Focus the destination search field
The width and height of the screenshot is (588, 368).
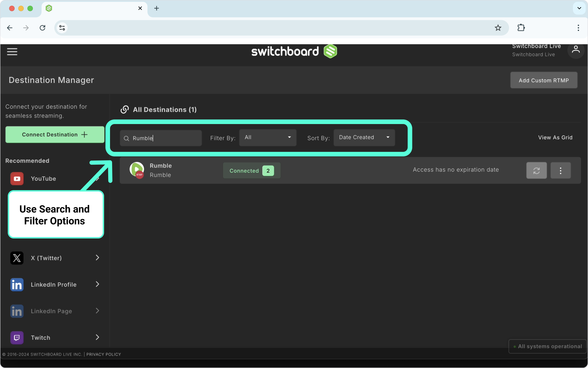click(x=161, y=138)
